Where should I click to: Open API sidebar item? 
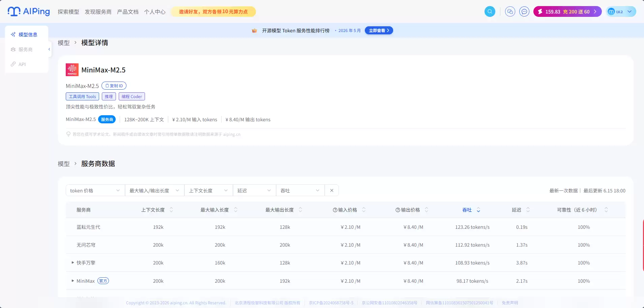(27, 64)
